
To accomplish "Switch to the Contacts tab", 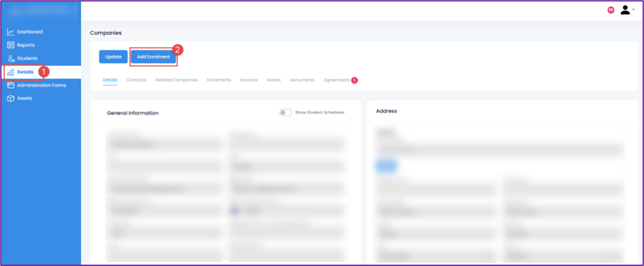I will 136,80.
